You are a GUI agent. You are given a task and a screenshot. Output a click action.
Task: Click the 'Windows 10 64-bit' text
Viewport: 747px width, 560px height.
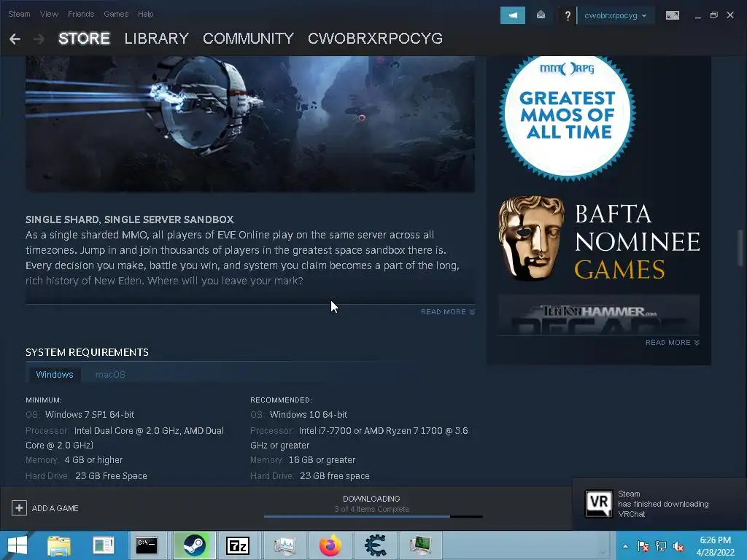[309, 415]
